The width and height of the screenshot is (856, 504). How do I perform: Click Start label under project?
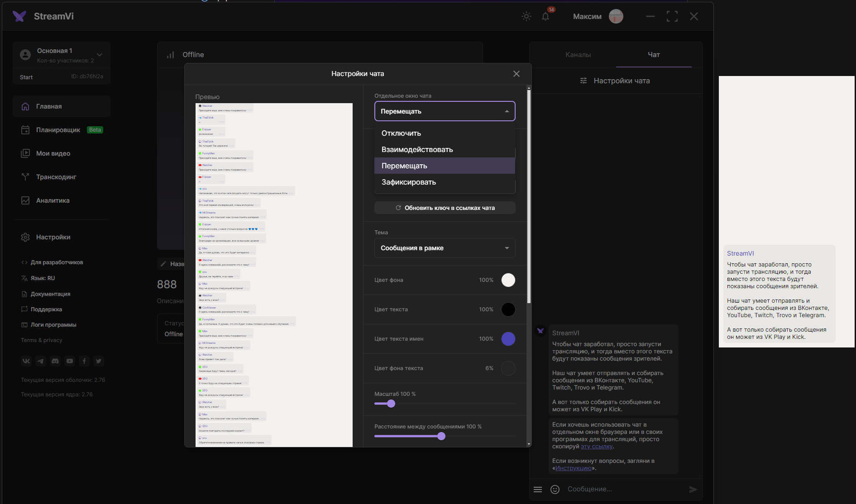[26, 77]
